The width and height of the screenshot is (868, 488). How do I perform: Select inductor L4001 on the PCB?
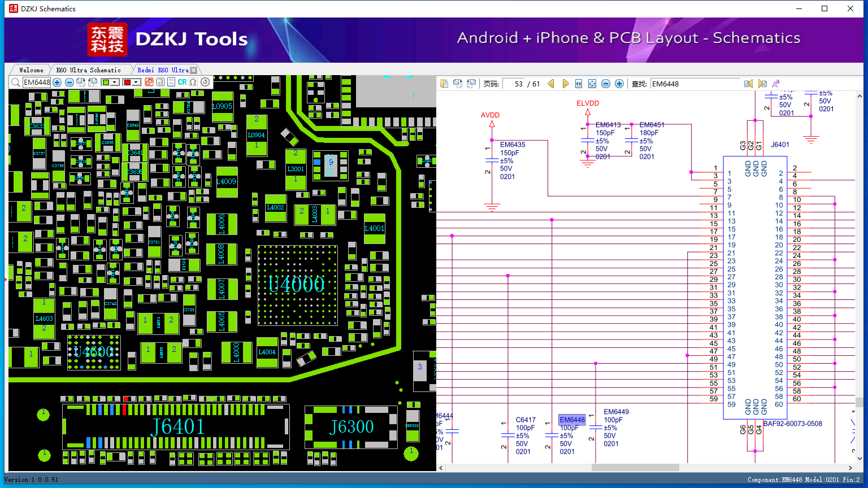click(x=374, y=228)
